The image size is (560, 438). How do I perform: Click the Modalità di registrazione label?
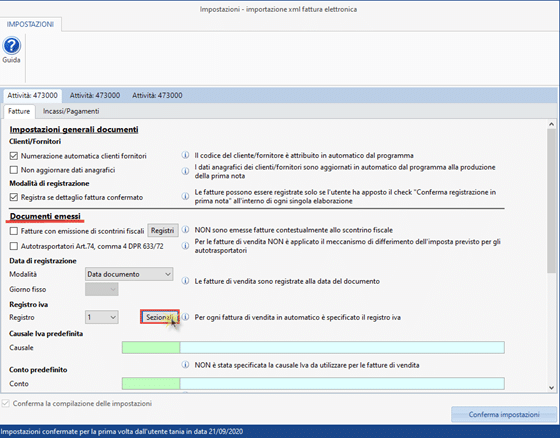tap(49, 183)
